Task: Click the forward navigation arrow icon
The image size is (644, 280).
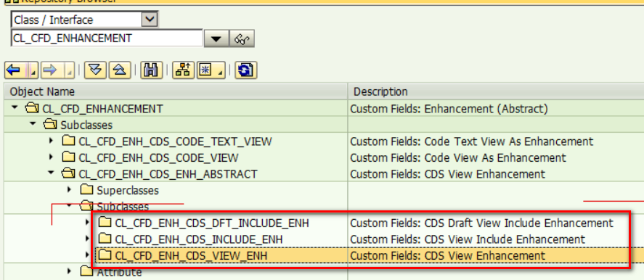Action: (x=51, y=70)
